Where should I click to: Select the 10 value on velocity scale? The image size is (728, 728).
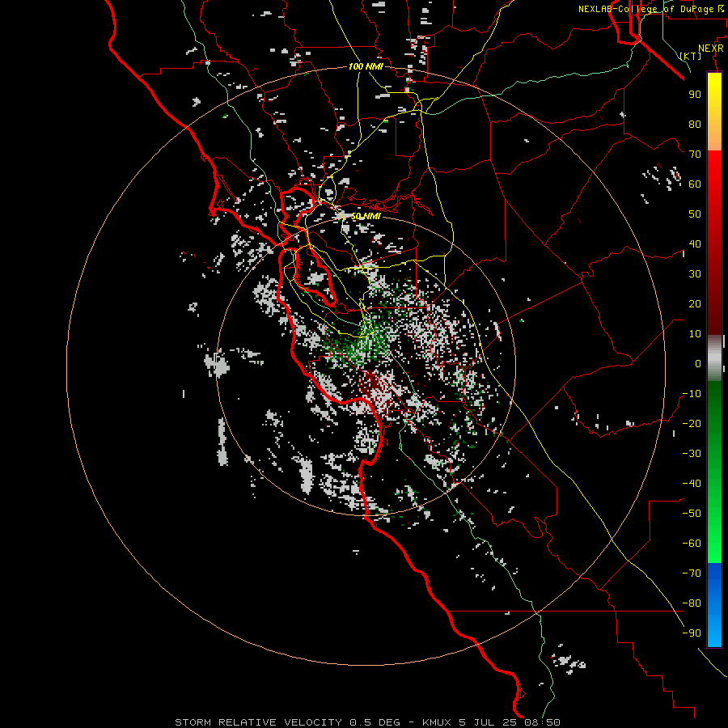(x=695, y=334)
